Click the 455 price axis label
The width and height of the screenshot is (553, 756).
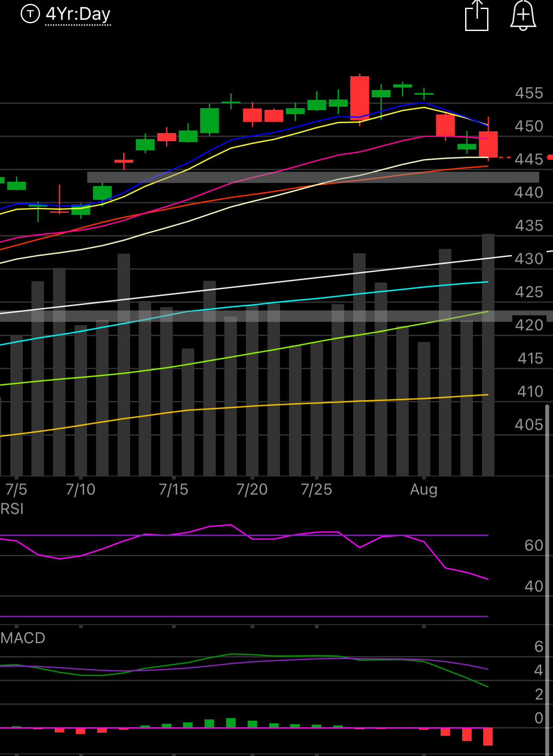point(529,93)
